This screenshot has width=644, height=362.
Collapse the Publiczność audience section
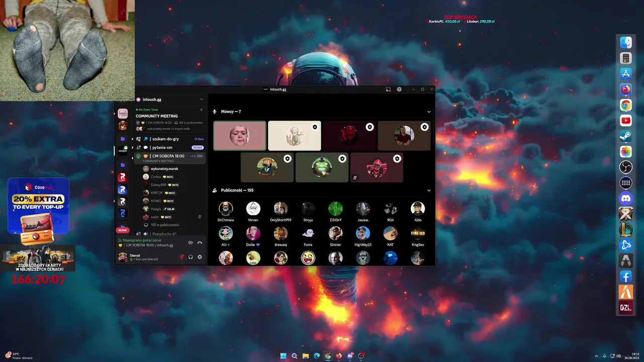coord(429,191)
